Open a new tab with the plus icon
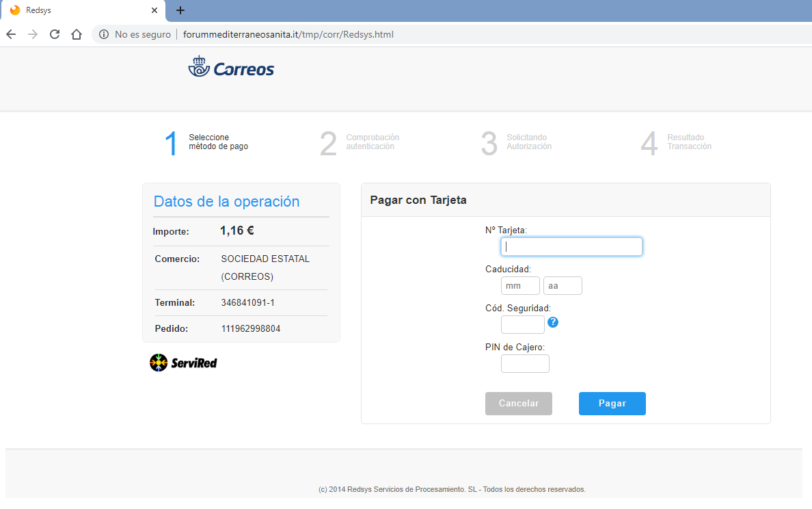The width and height of the screenshot is (812, 509). [x=180, y=10]
